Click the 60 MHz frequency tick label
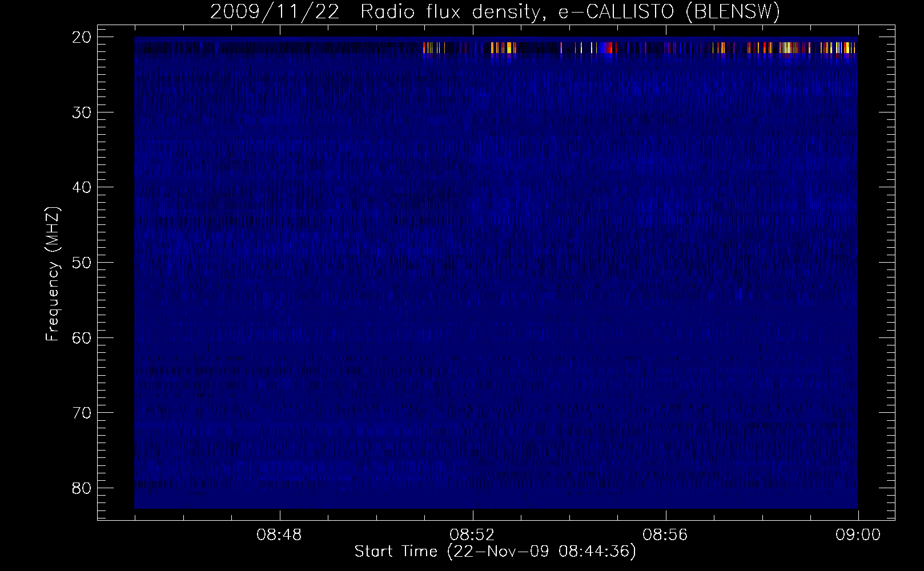This screenshot has width=924, height=571. click(x=82, y=338)
